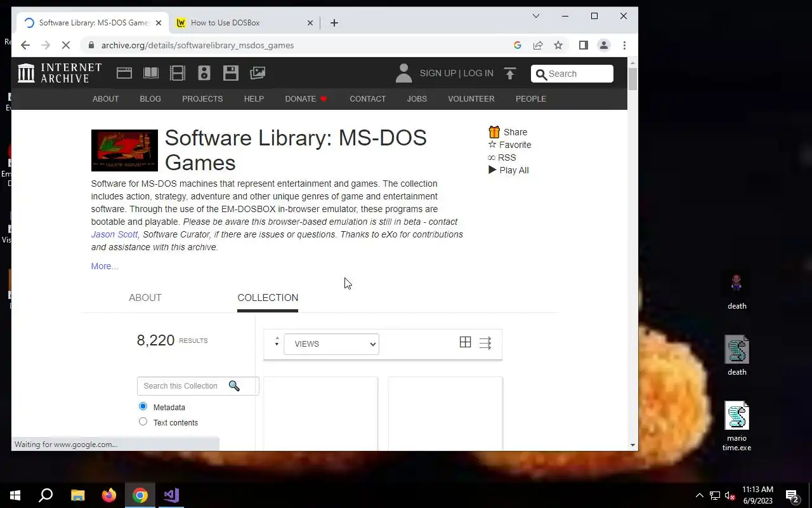Close the How to Use DOSBox tab

(x=310, y=23)
